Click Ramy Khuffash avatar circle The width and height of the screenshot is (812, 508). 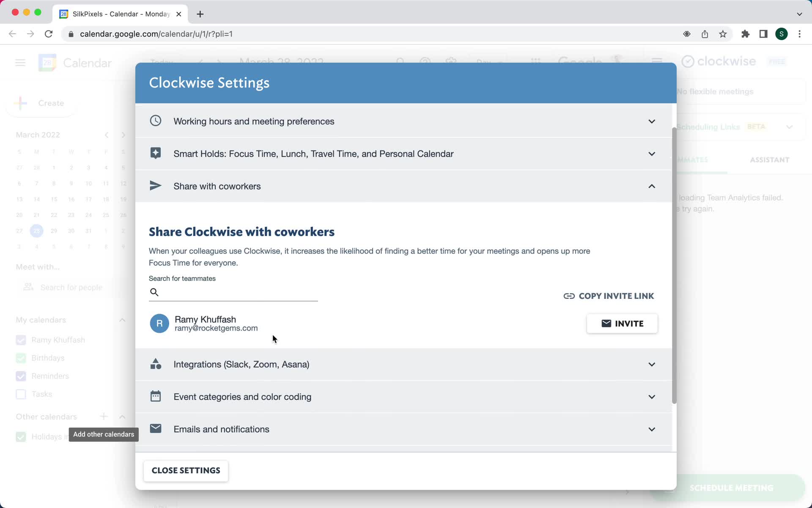click(159, 323)
